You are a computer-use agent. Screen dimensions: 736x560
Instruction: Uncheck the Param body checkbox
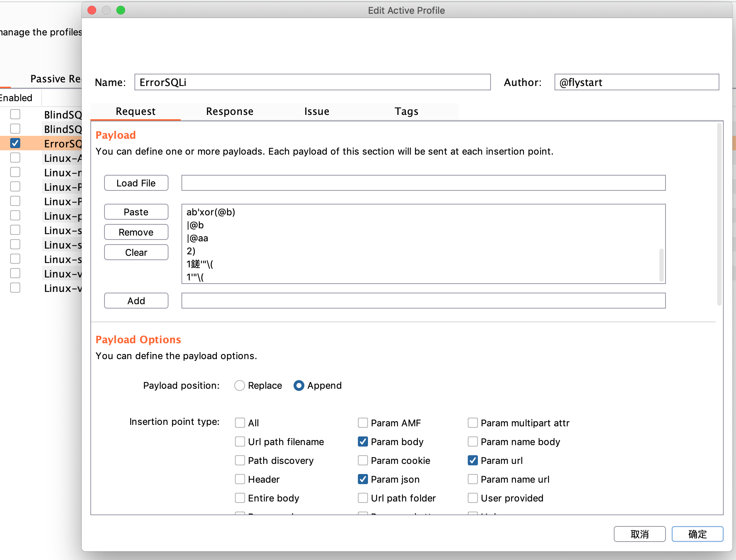(x=363, y=441)
